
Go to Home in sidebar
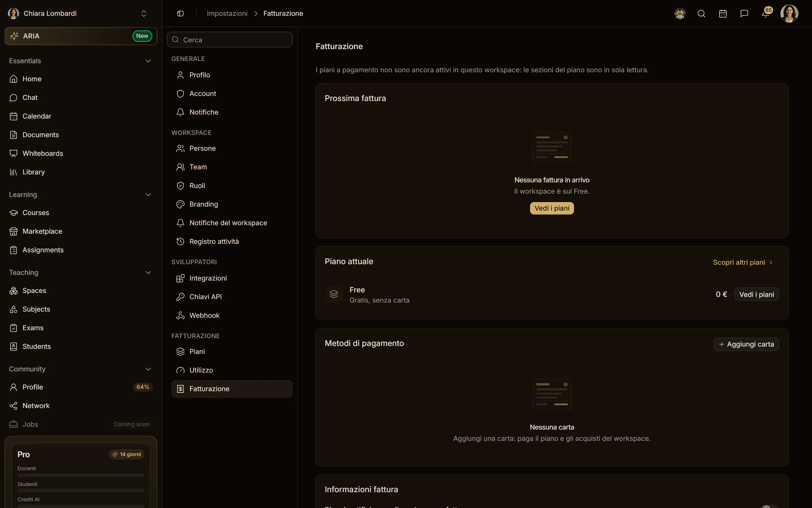tap(81, 79)
